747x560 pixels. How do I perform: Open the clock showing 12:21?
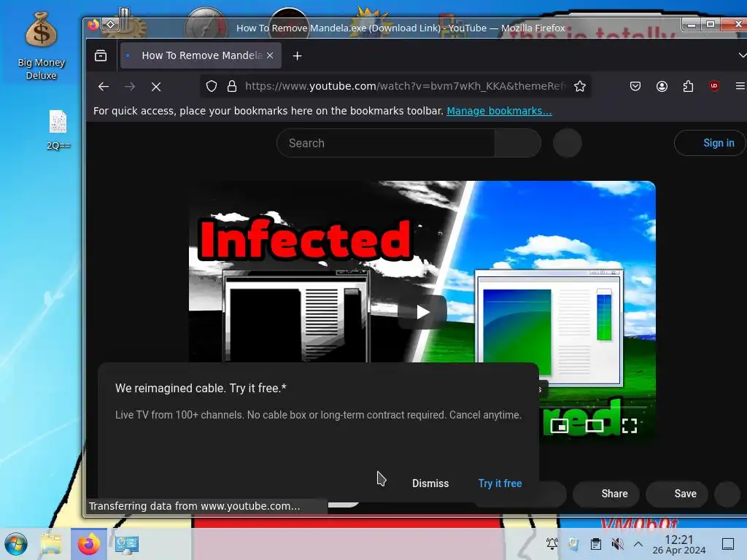click(x=679, y=544)
